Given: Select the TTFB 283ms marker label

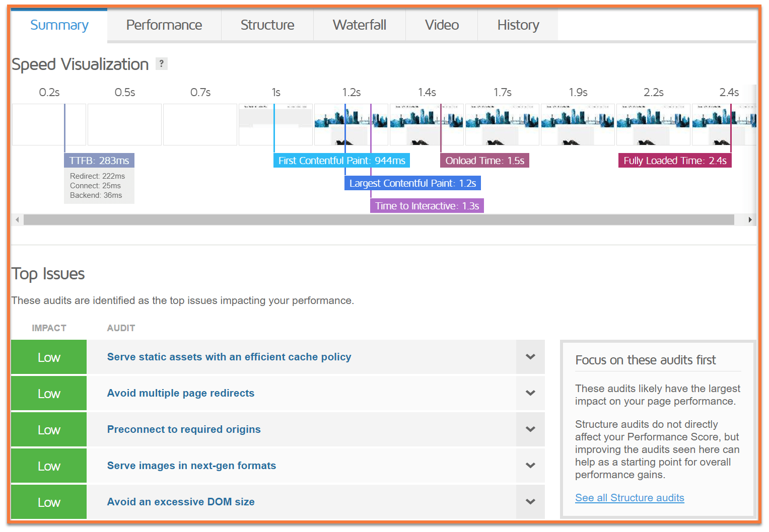Looking at the screenshot, I should pos(99,161).
